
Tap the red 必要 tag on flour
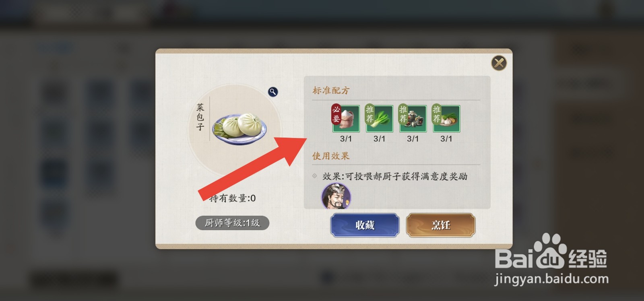336,114
